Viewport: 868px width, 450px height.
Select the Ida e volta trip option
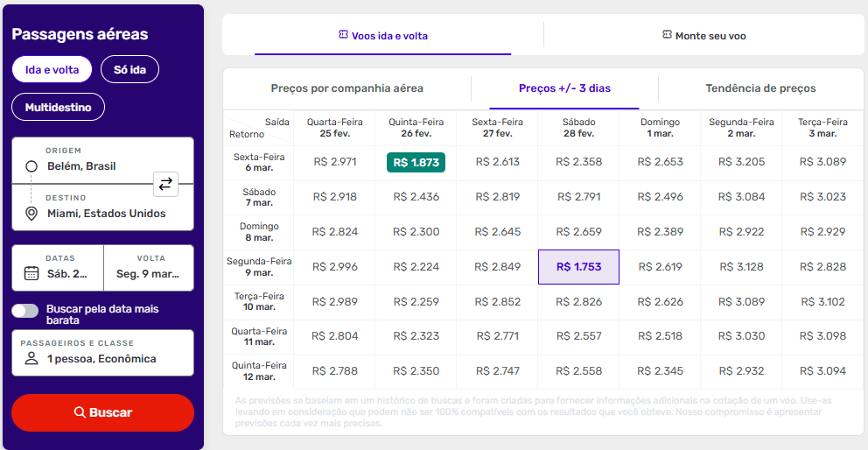52,69
